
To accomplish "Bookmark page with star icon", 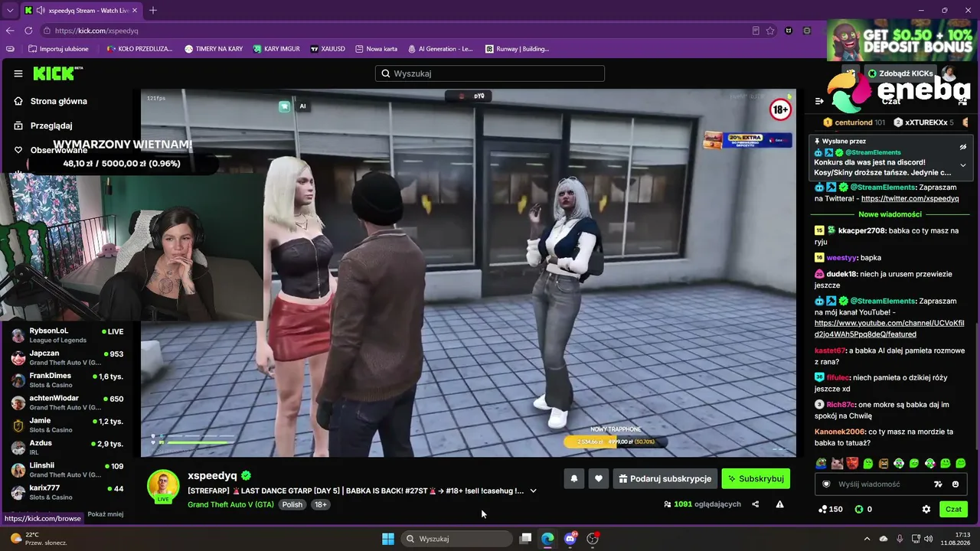I will [770, 31].
